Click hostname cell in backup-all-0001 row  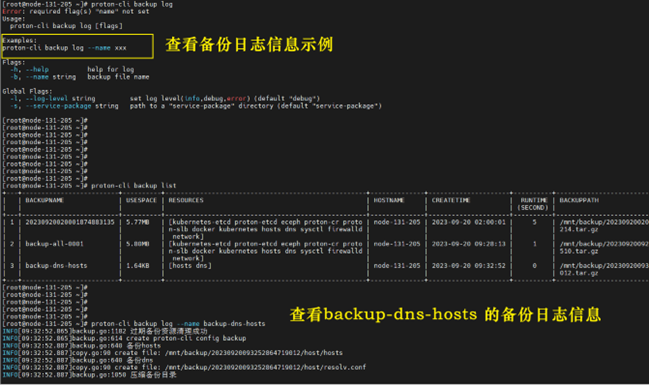(x=397, y=244)
